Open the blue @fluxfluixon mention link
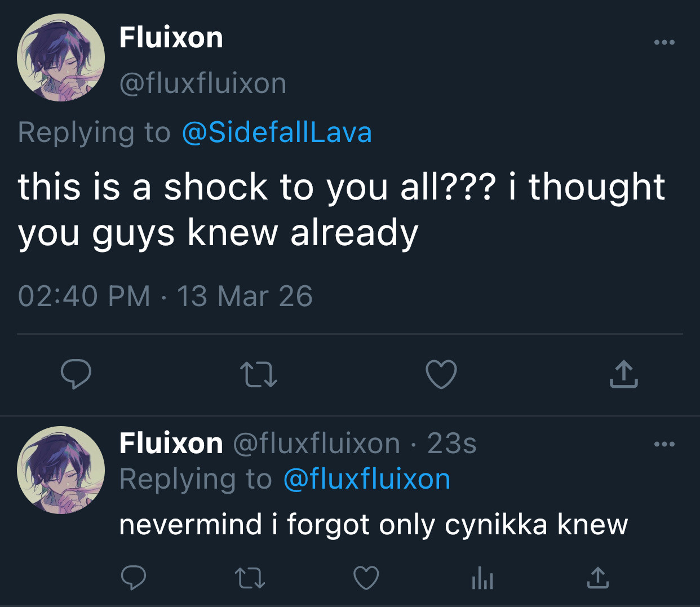Image resolution: width=700 pixels, height=607 pixels. point(366,480)
